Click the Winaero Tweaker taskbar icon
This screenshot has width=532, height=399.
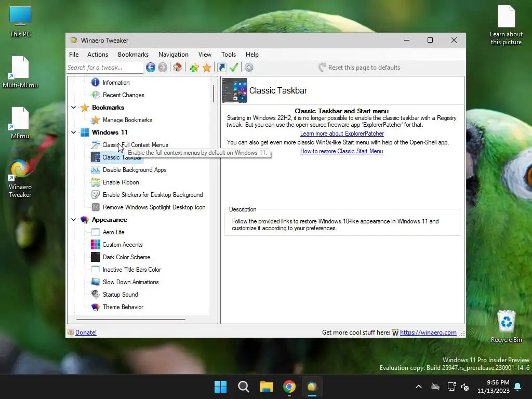(312, 387)
